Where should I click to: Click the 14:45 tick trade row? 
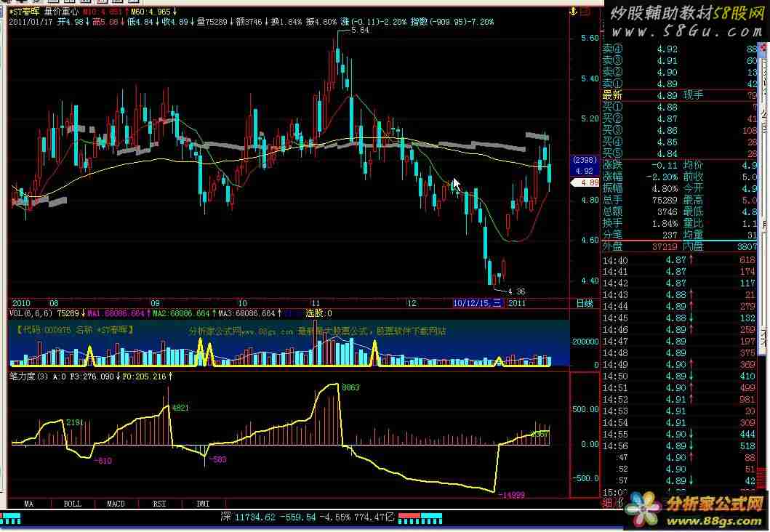pyautogui.click(x=680, y=318)
